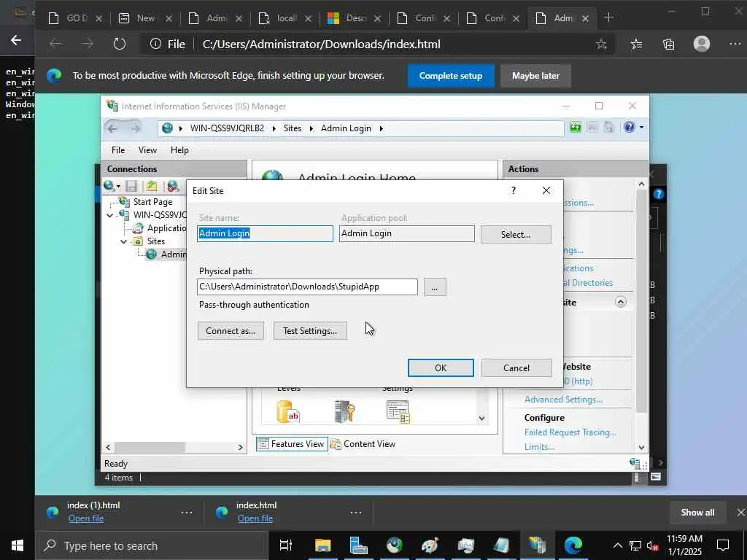The width and height of the screenshot is (747, 560).
Task: Refresh the Edge page
Action: tap(119, 44)
